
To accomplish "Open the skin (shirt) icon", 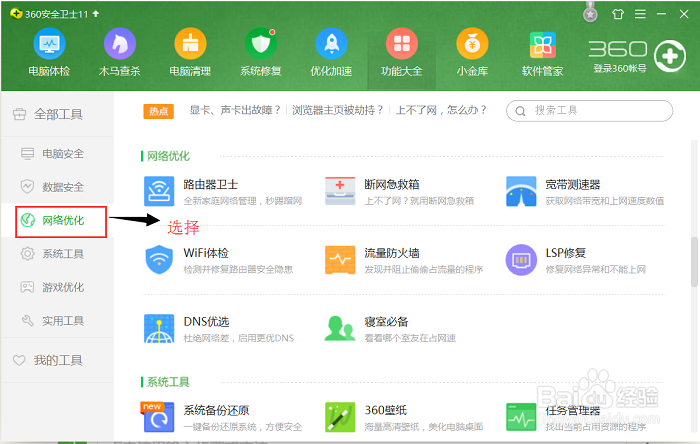I will [618, 14].
